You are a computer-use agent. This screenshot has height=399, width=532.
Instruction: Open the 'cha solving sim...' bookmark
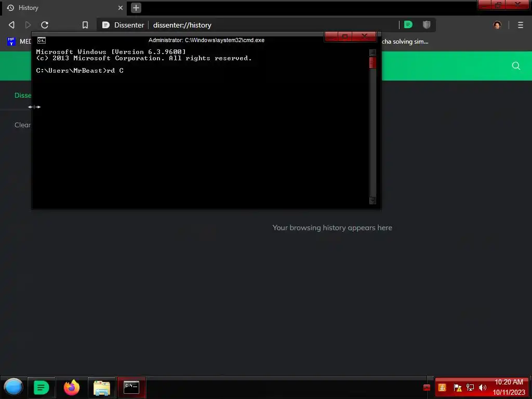(405, 42)
